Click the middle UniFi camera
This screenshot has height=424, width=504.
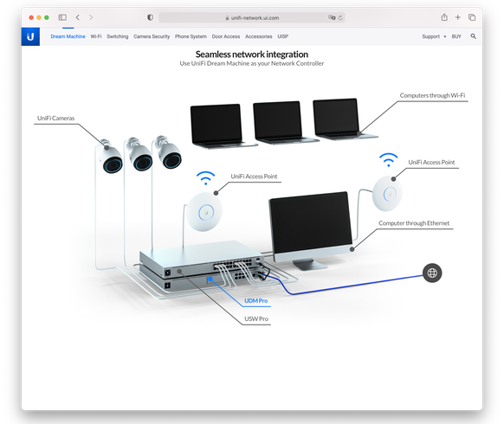click(139, 155)
